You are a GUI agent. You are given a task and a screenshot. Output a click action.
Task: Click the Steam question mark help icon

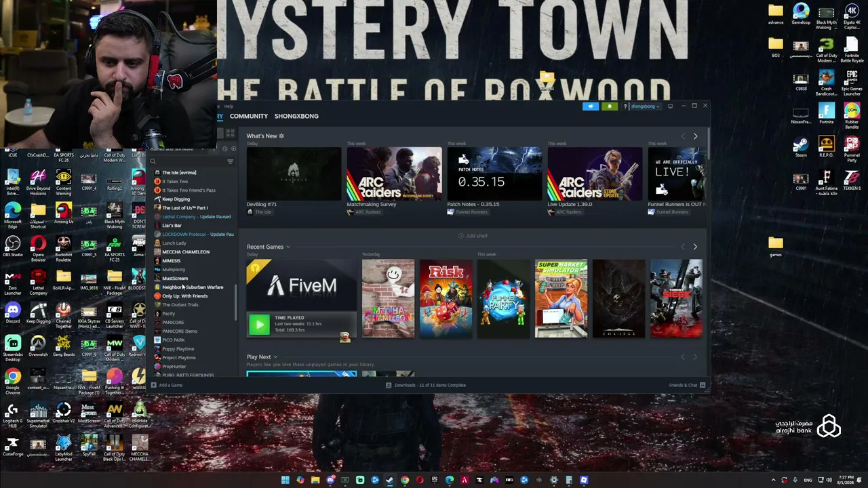[x=625, y=106]
